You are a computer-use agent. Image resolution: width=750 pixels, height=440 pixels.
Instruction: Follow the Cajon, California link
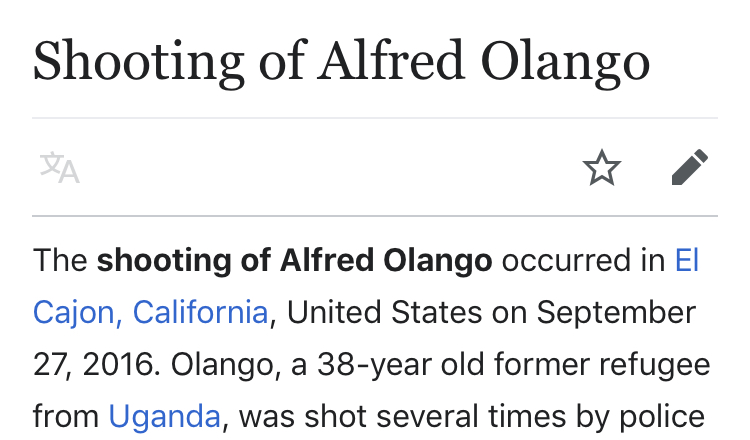pyautogui.click(x=150, y=312)
